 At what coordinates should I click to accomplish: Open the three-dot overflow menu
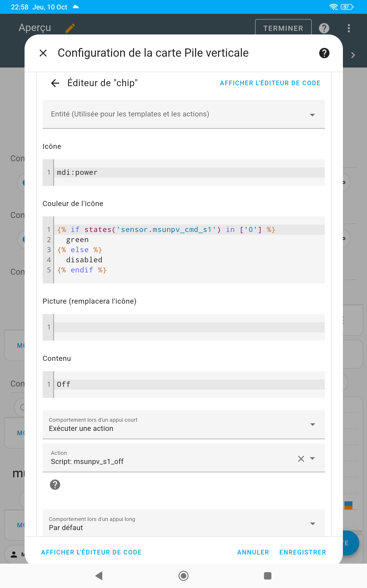[x=349, y=28]
